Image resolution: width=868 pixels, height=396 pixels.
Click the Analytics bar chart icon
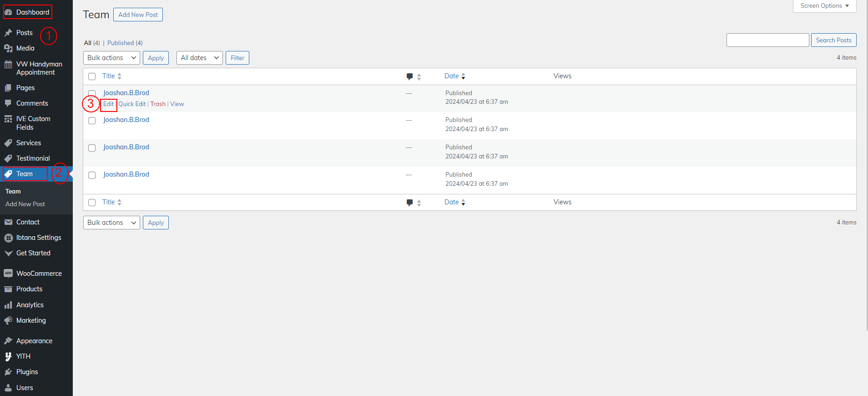point(8,305)
